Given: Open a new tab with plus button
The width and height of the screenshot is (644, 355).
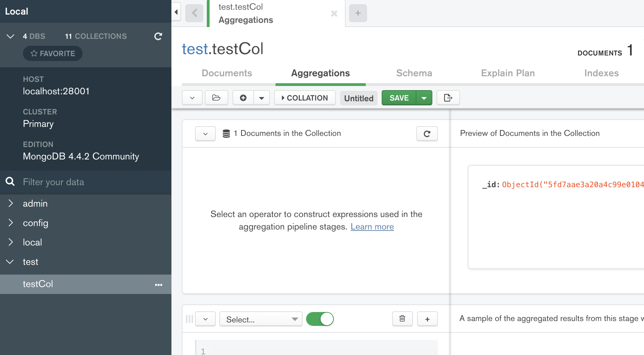Looking at the screenshot, I should coord(358,13).
